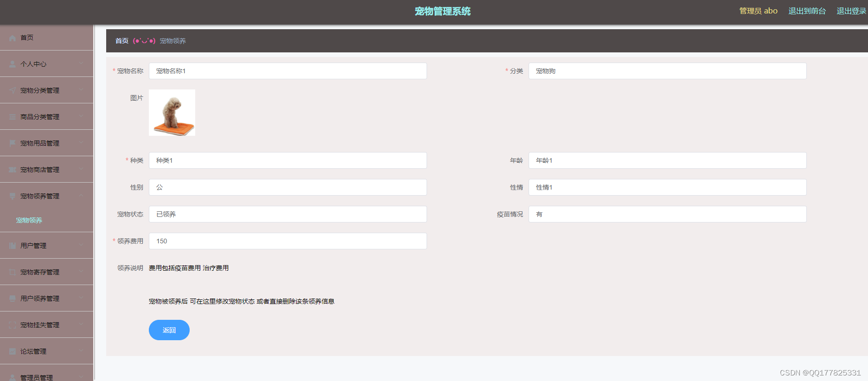Click the user icon beside 管理员管理

tap(13, 378)
